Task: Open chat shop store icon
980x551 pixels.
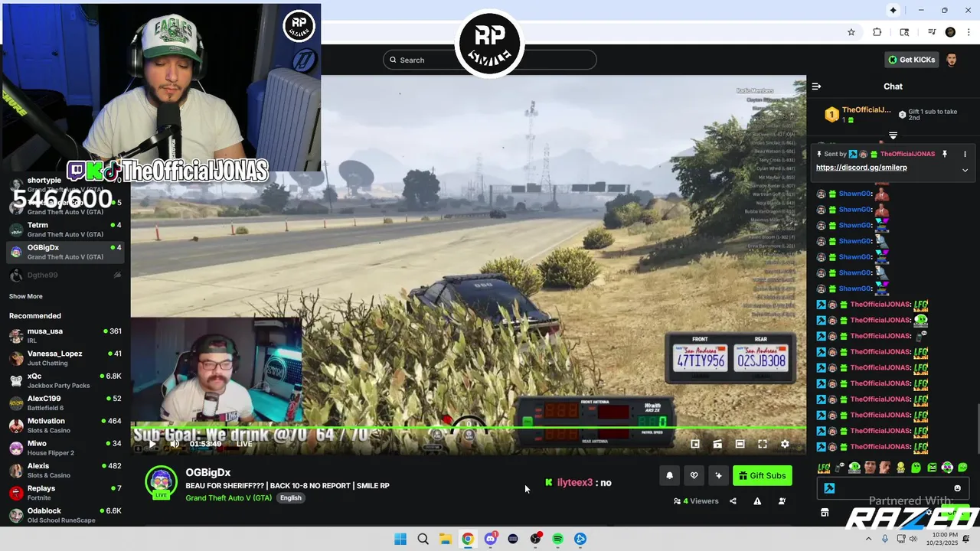Action: click(825, 512)
